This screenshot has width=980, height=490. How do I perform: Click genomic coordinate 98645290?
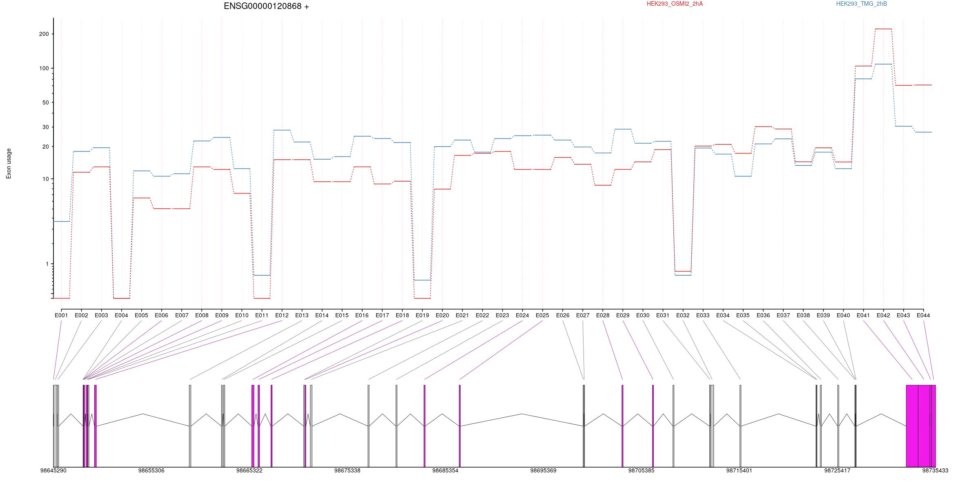coord(53,470)
